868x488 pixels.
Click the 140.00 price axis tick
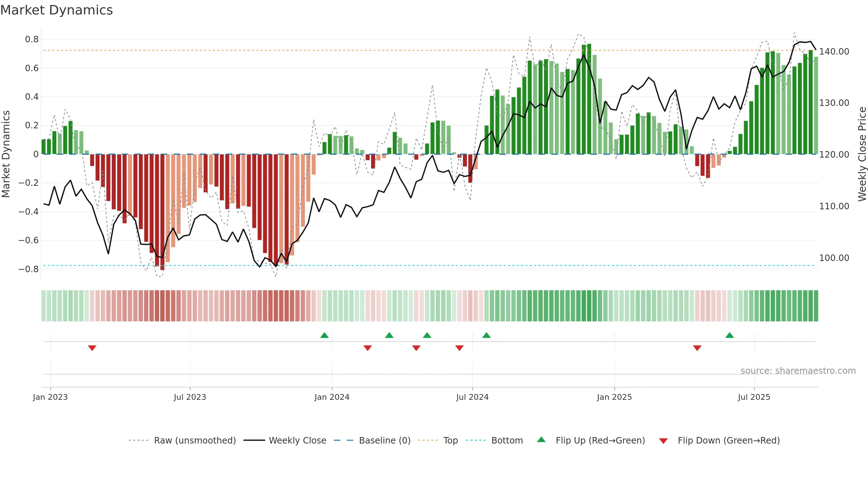(x=834, y=51)
